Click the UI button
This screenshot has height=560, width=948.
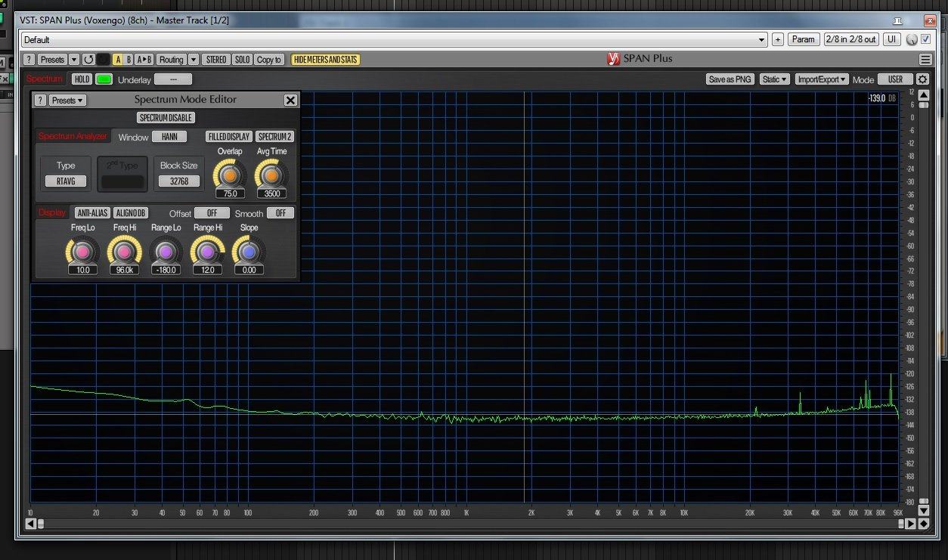coord(892,39)
